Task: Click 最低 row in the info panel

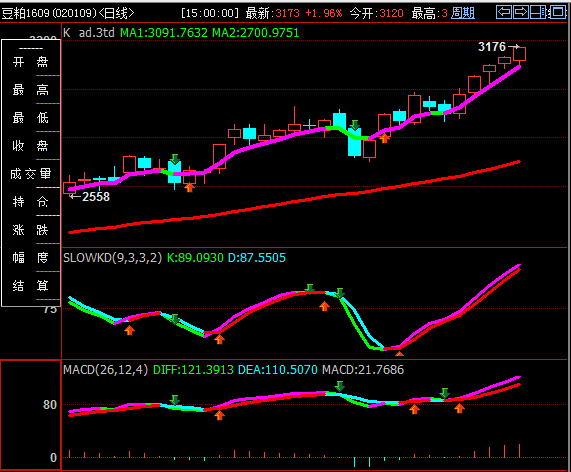Action: point(31,118)
